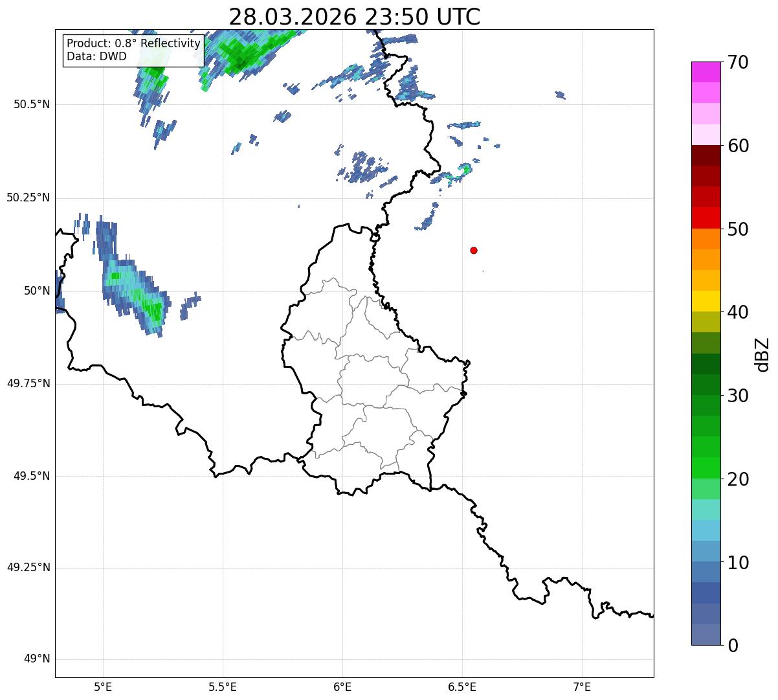The height and width of the screenshot is (700, 778).
Task: Click the 40 tick on the colorbar
Action: [738, 312]
